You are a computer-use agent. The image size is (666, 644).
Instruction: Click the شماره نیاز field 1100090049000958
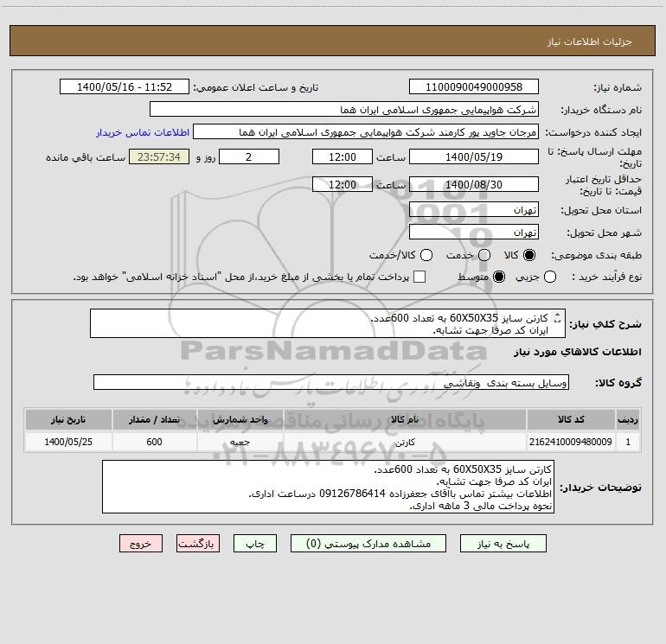(x=474, y=86)
